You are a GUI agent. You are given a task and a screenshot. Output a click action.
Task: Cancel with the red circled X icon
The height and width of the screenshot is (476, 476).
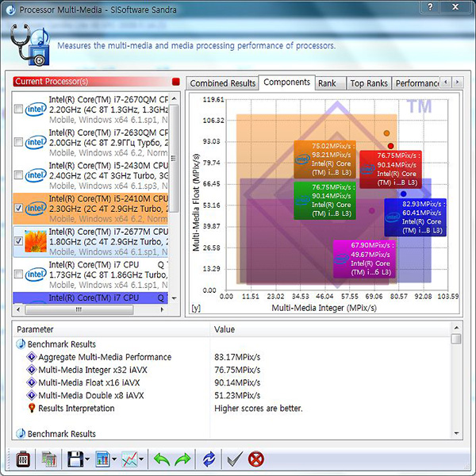tap(256, 459)
